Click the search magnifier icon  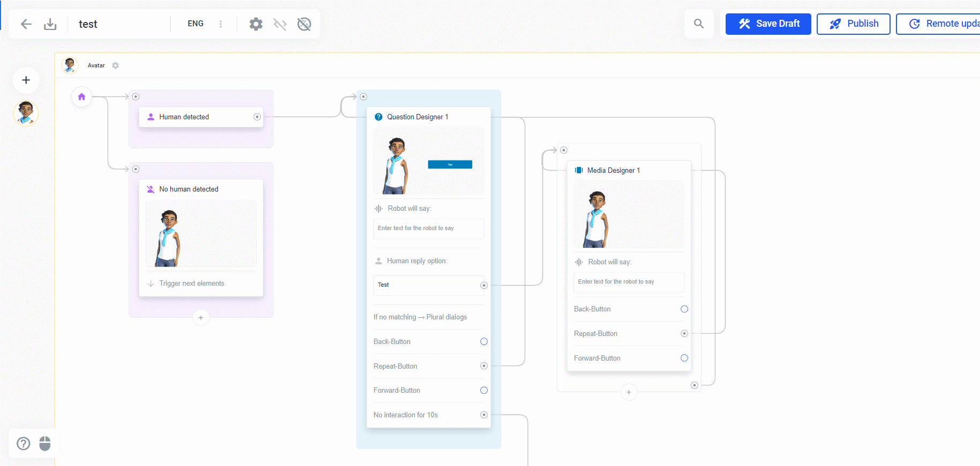click(x=699, y=24)
